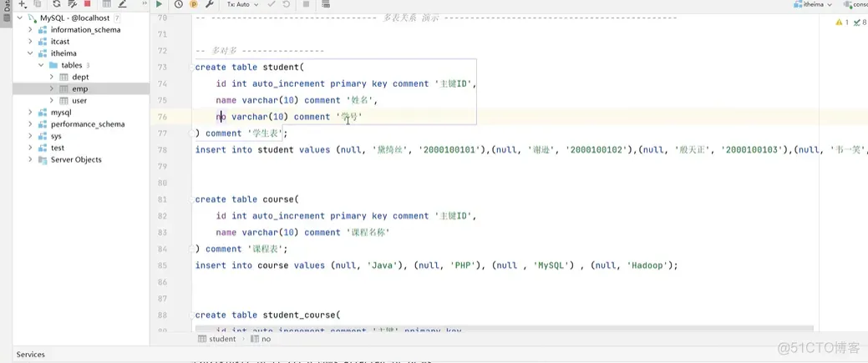The width and height of the screenshot is (868, 363).
Task: Open Data Source Properties icon
Action: [72, 4]
